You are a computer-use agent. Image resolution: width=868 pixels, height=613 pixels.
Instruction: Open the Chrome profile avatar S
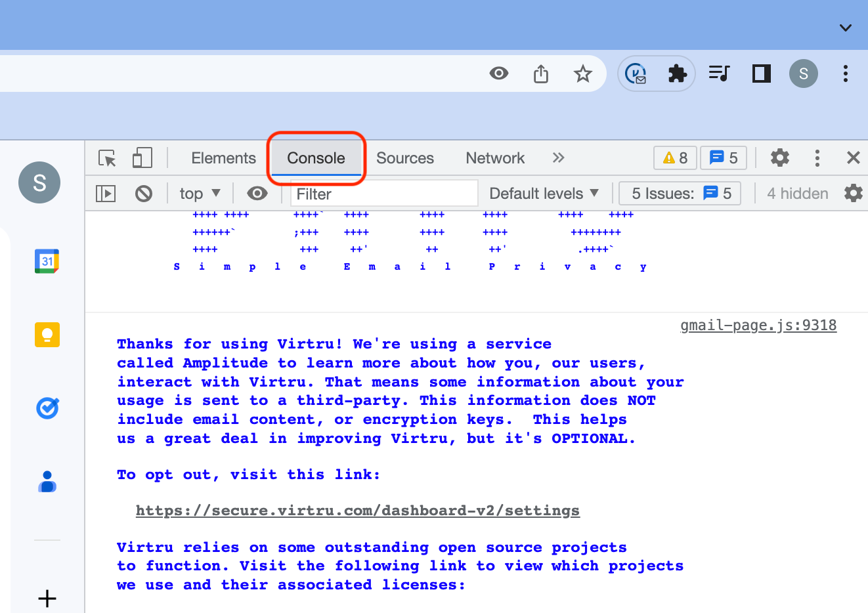(804, 74)
